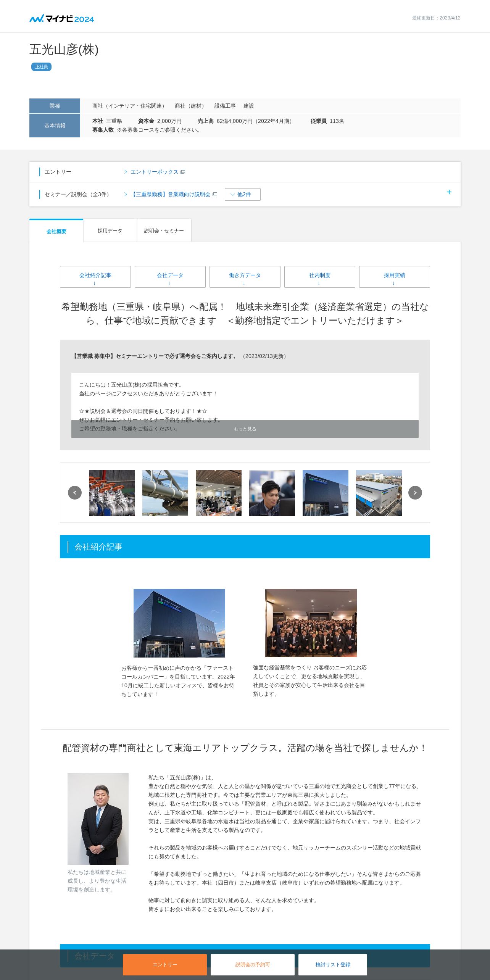Click the 資本金 2,000万円 text

160,121
